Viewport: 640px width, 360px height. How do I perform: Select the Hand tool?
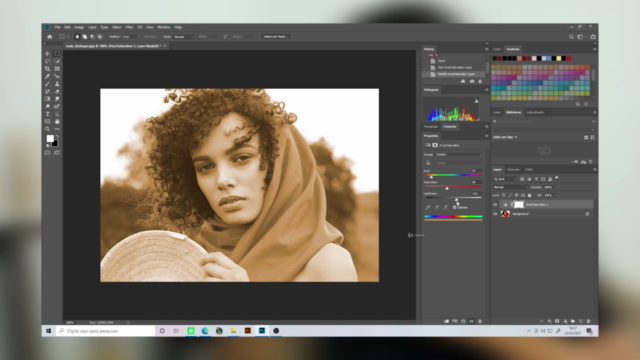coord(57,122)
